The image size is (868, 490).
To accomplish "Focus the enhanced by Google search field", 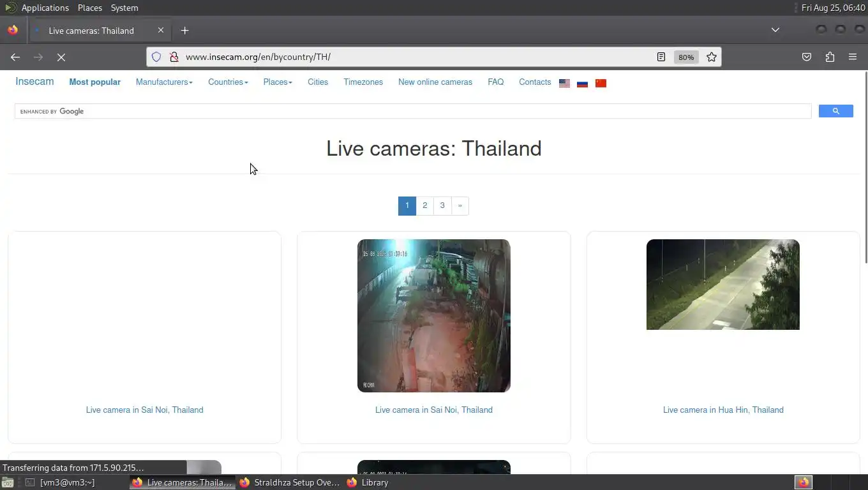I will tap(413, 111).
